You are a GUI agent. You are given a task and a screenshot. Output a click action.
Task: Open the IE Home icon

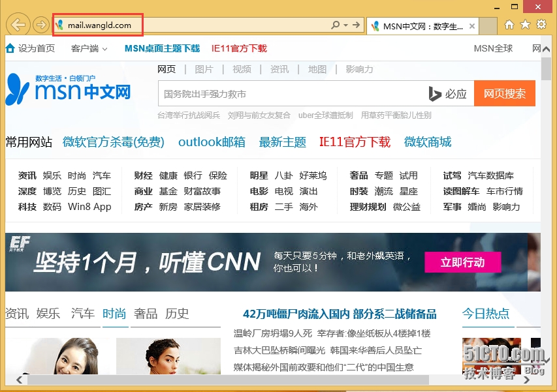click(509, 25)
